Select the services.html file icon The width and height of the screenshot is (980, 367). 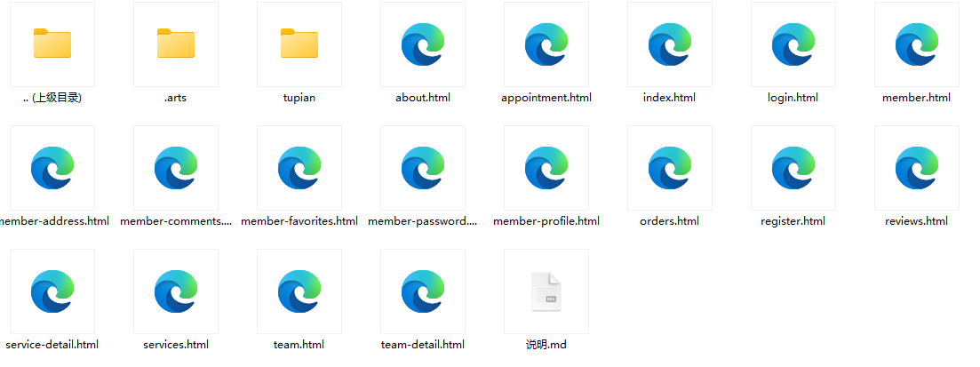tap(175, 291)
